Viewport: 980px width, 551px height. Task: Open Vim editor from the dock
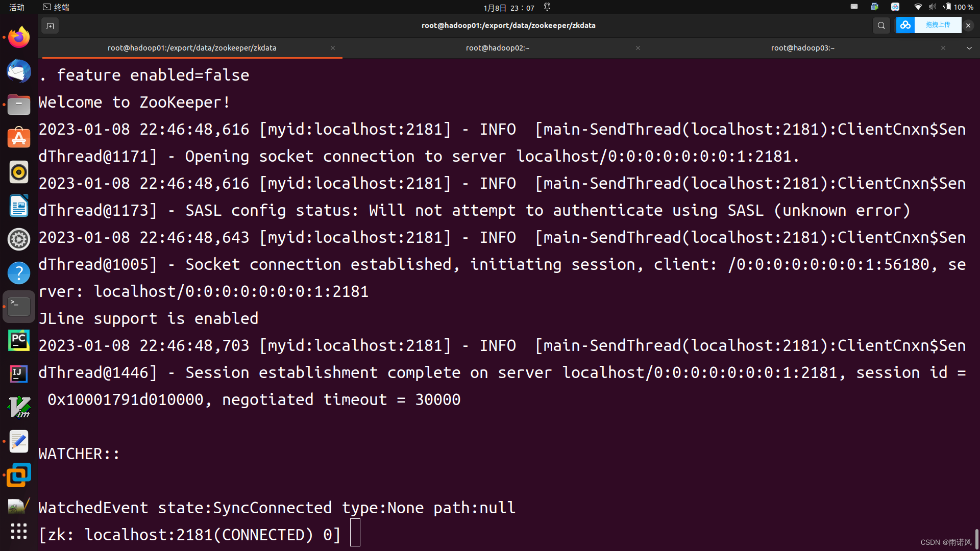19,408
